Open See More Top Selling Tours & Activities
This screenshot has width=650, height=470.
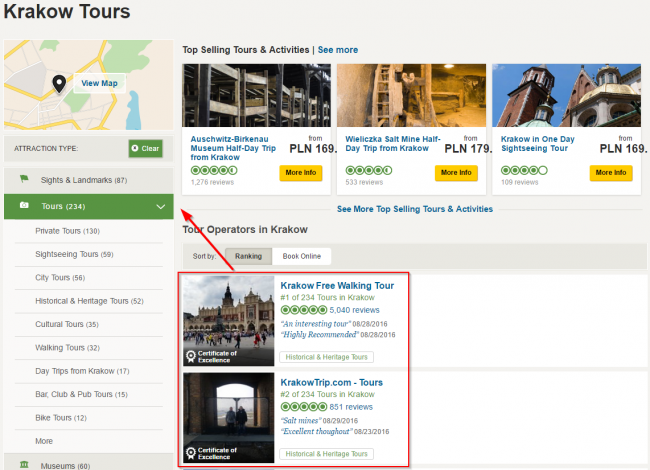(415, 209)
